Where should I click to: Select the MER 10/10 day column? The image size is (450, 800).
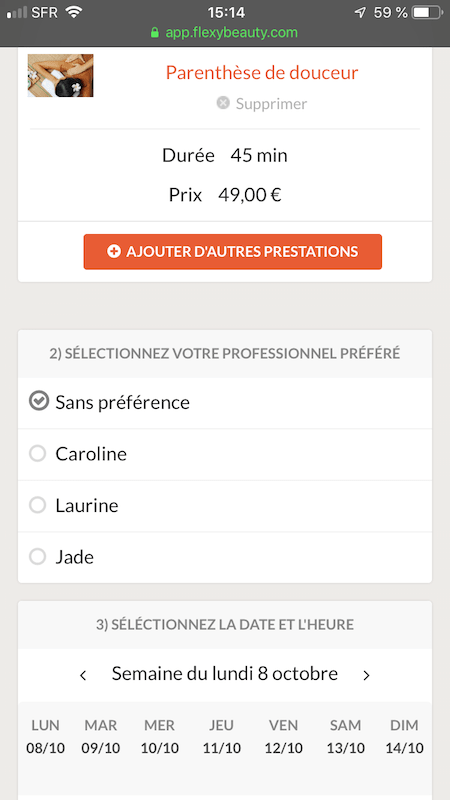[x=160, y=737]
